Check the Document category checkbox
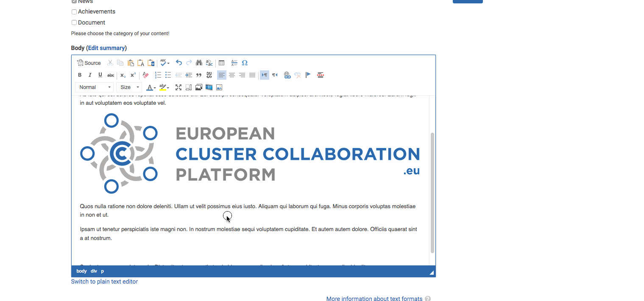 tap(74, 23)
